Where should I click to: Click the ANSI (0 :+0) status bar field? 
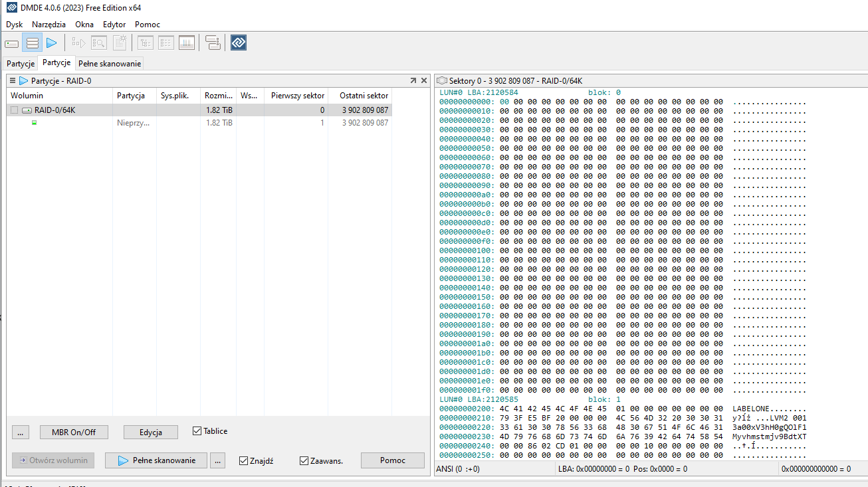(494, 469)
